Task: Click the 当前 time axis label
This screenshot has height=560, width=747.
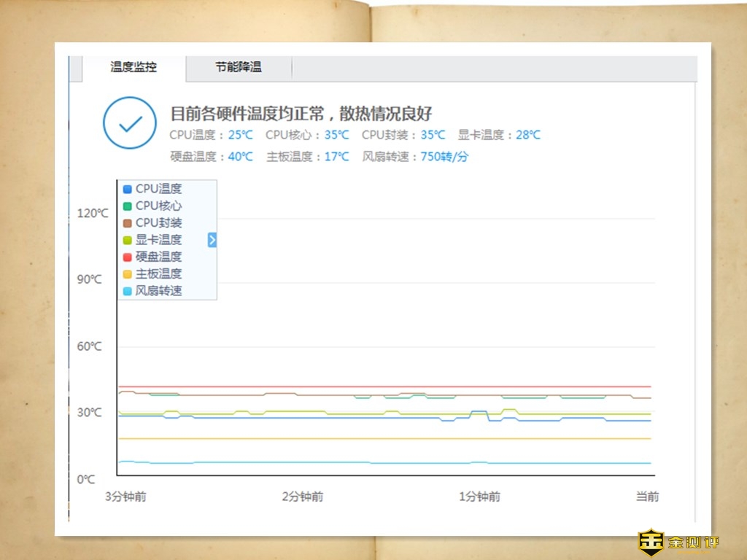Action: click(x=647, y=497)
